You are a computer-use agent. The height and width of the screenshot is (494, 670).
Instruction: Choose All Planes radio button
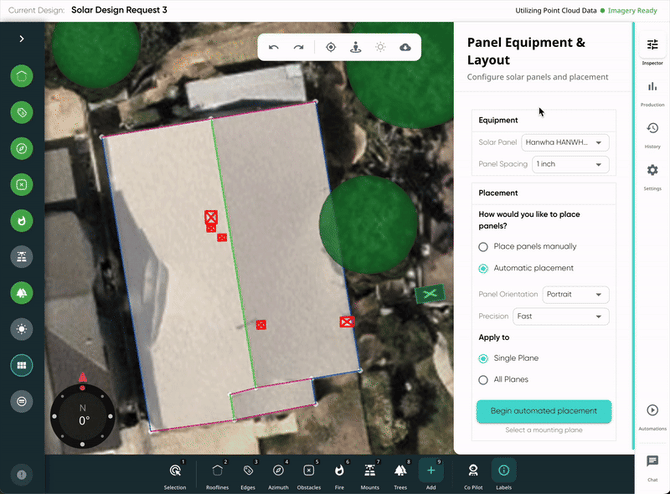[x=484, y=379]
